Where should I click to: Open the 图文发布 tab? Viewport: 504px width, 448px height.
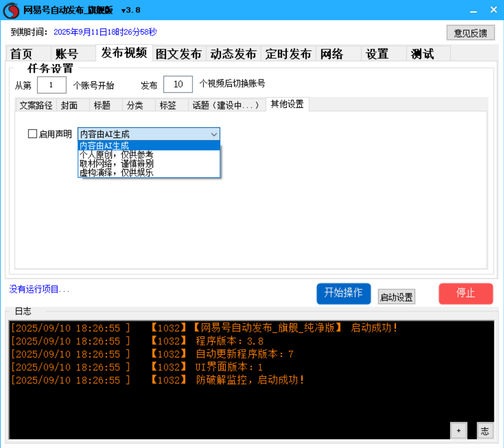[179, 54]
